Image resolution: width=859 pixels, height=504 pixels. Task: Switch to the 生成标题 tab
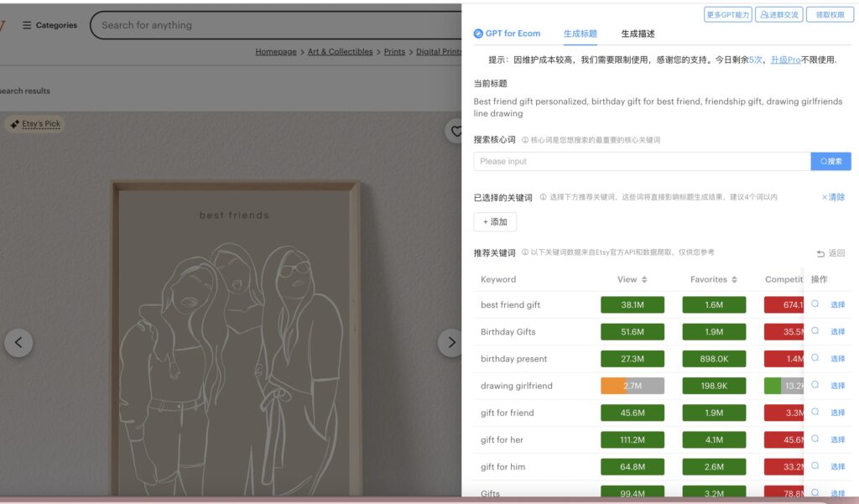pos(580,34)
